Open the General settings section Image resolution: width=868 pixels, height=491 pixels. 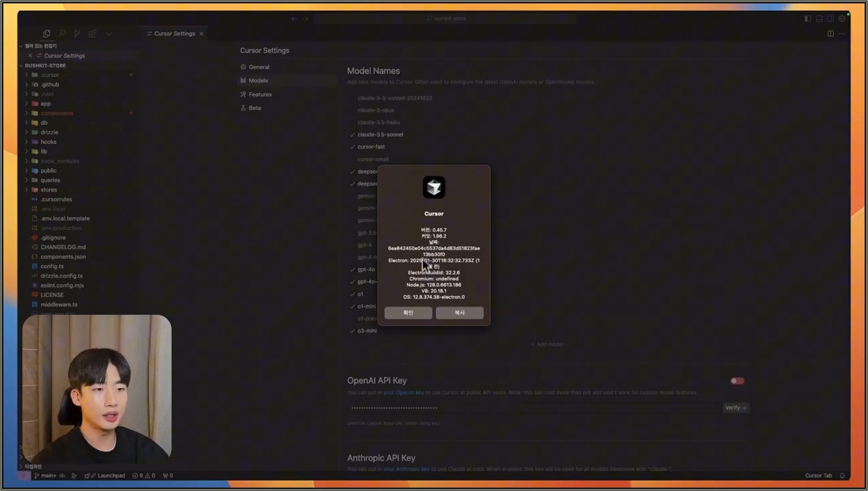click(x=259, y=67)
